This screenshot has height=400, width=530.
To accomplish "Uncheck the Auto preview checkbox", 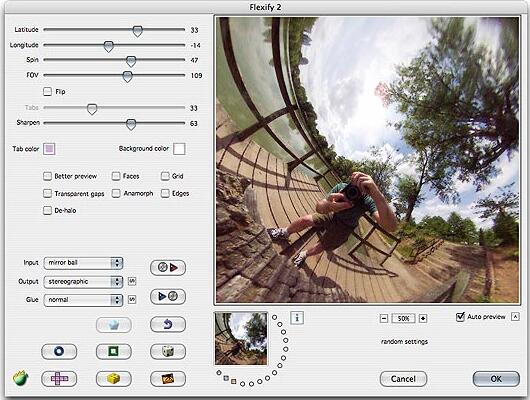I will pos(460,317).
